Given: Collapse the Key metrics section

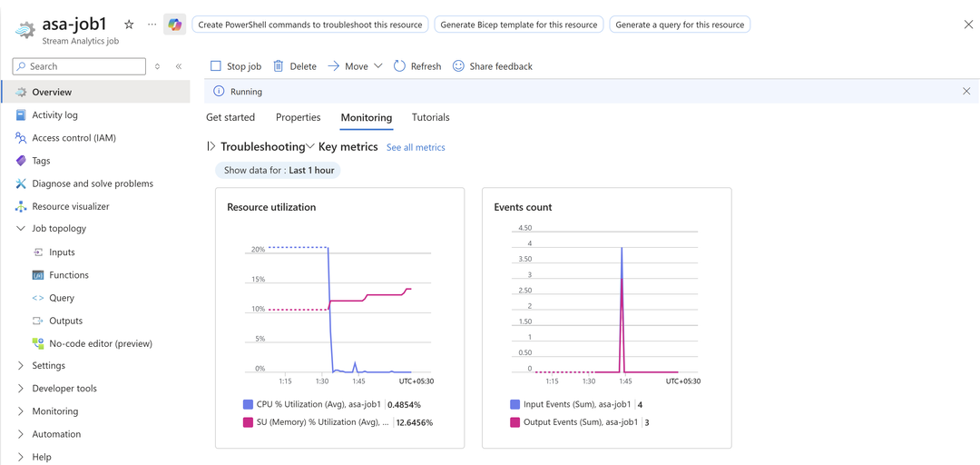Looking at the screenshot, I should tap(310, 146).
